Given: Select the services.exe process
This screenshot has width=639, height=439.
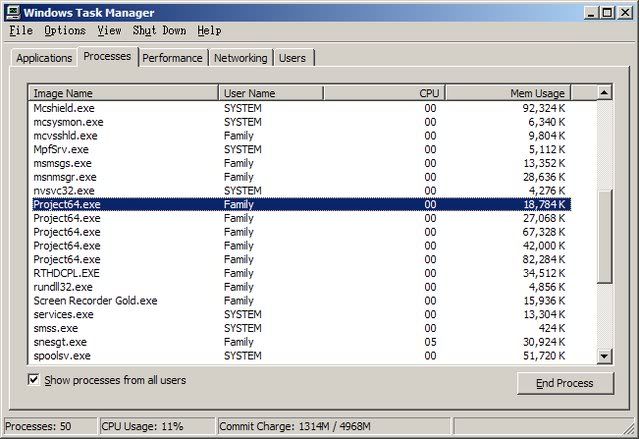Looking at the screenshot, I should click(x=302, y=314).
